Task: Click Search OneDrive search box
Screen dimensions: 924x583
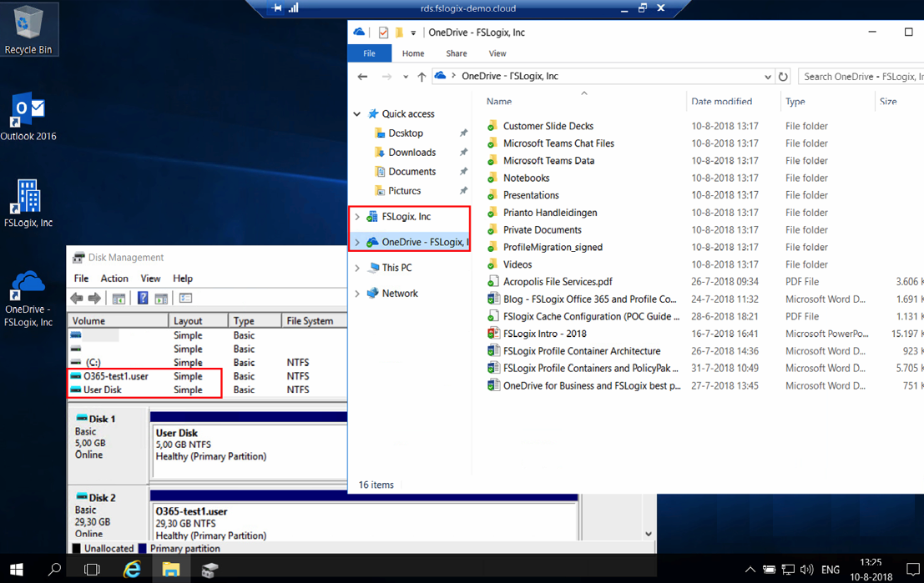Action: pos(861,77)
